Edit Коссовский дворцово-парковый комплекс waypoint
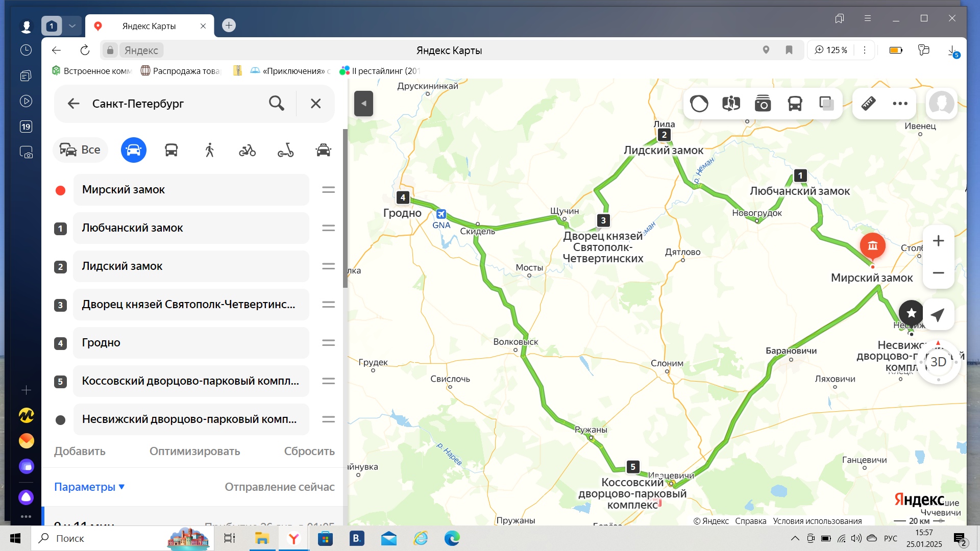Image resolution: width=980 pixels, height=551 pixels. (x=191, y=381)
